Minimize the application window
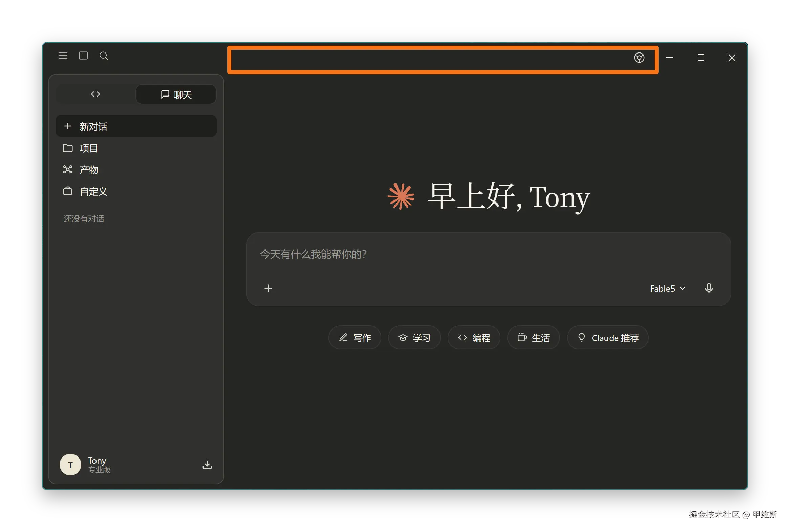Screen dimensions: 790x532 669,58
